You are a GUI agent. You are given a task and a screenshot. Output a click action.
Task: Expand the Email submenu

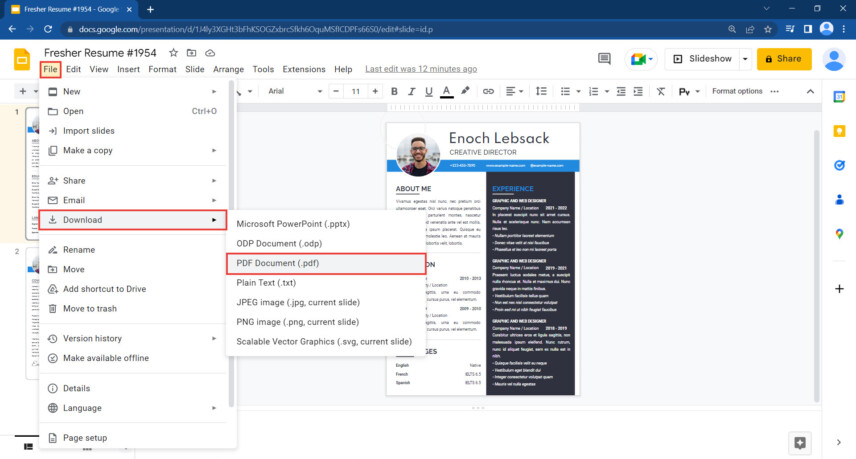pyautogui.click(x=132, y=200)
